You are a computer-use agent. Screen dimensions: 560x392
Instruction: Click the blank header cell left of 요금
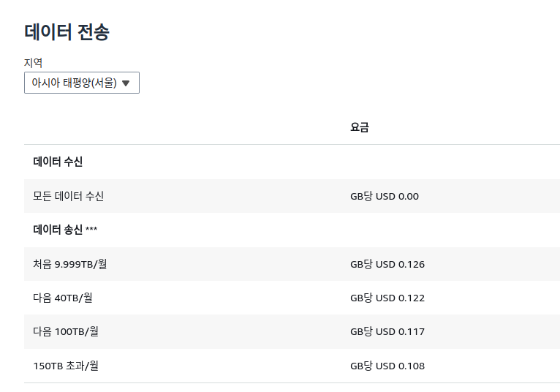[183, 127]
